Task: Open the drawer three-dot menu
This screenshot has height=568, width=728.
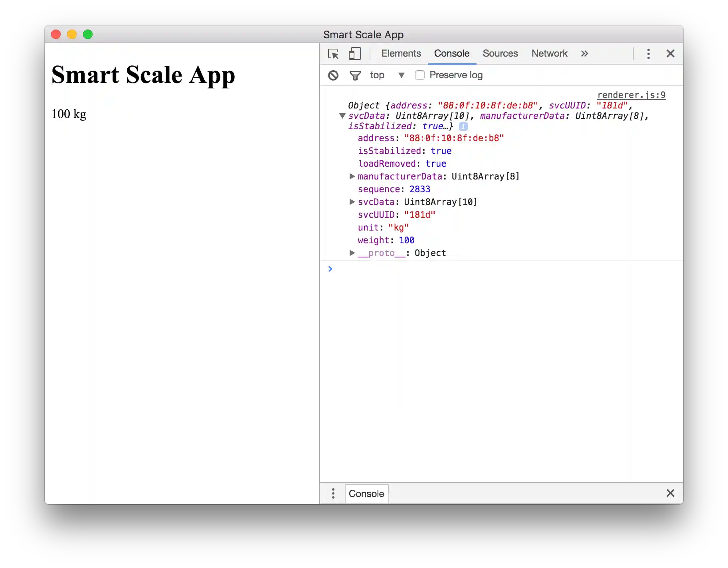Action: coord(333,493)
